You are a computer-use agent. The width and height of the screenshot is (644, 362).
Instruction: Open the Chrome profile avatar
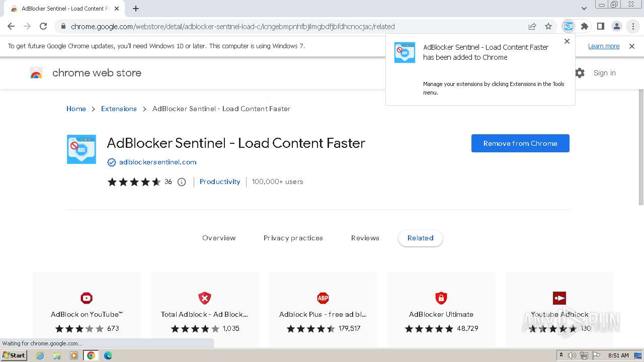[x=616, y=27]
